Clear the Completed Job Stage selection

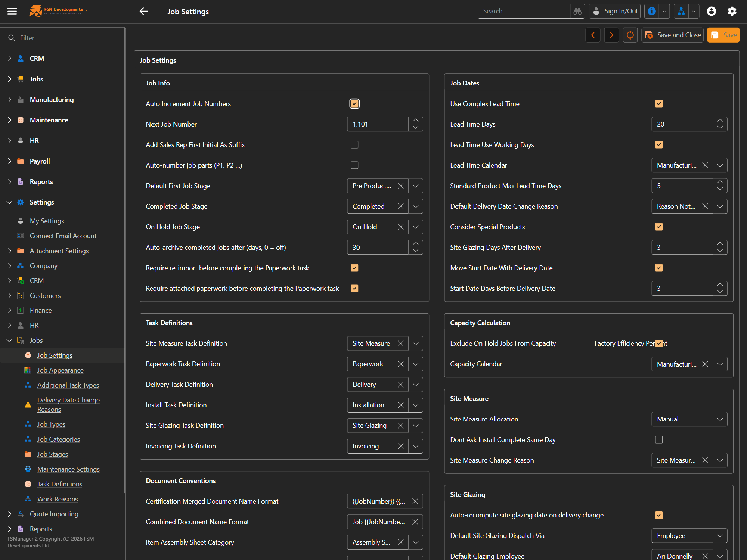coord(400,206)
